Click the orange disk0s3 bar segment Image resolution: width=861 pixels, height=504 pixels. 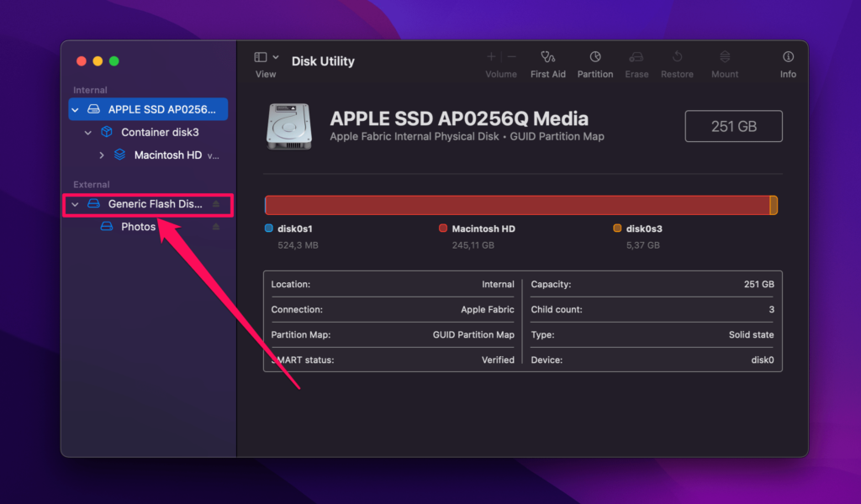click(774, 205)
